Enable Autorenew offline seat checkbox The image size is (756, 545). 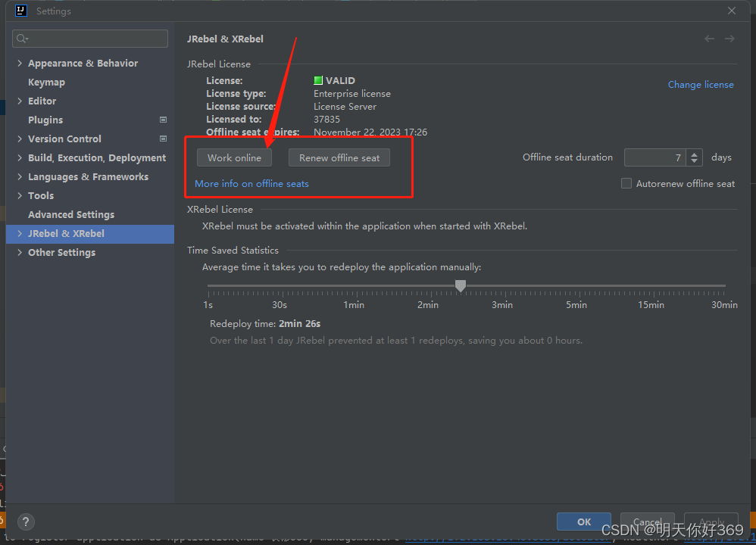click(x=626, y=184)
